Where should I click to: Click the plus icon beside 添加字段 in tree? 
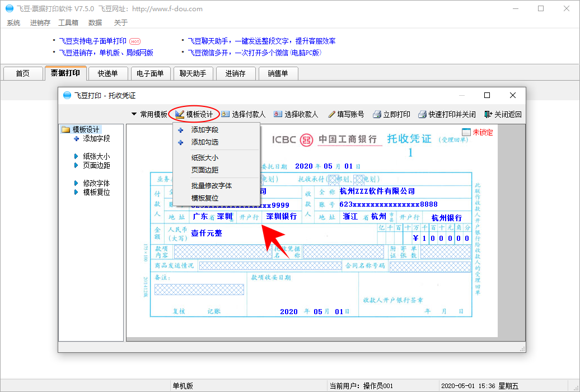76,139
